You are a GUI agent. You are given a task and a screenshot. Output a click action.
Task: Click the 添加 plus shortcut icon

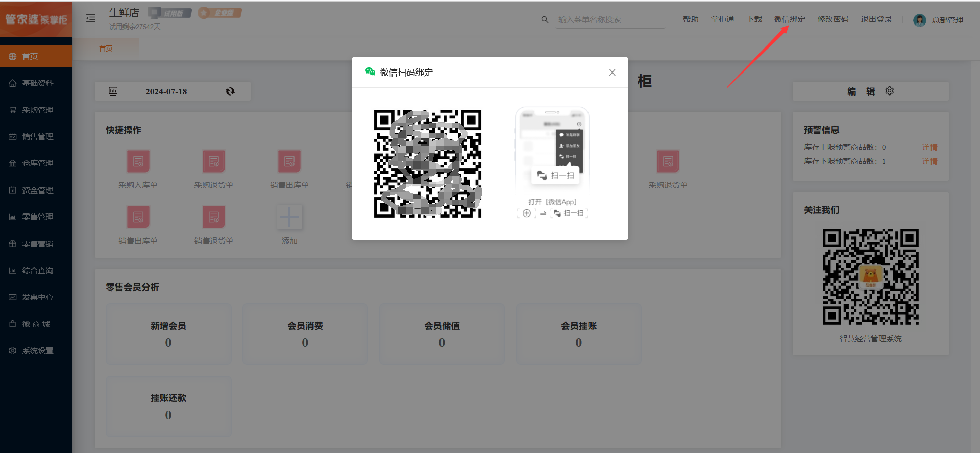coord(289,217)
